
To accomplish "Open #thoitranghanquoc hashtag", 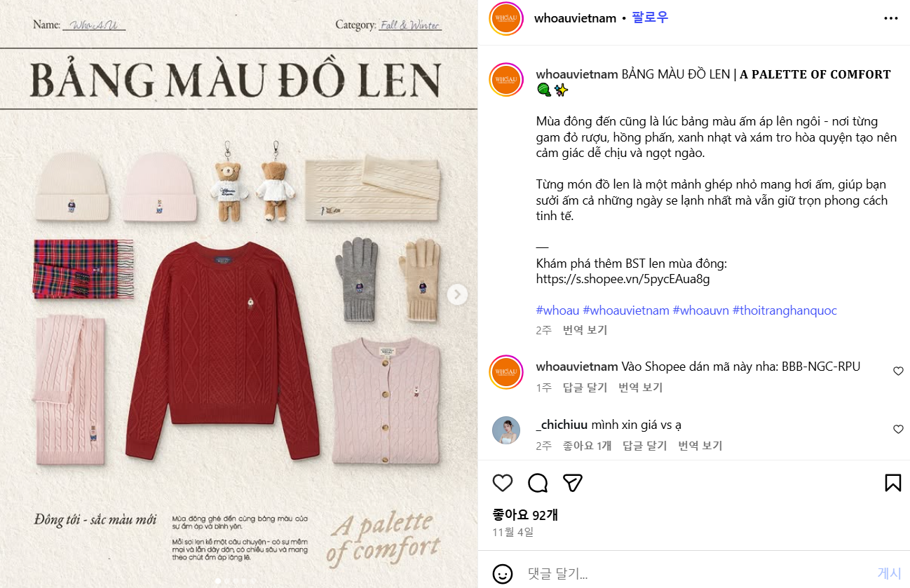I will click(785, 310).
